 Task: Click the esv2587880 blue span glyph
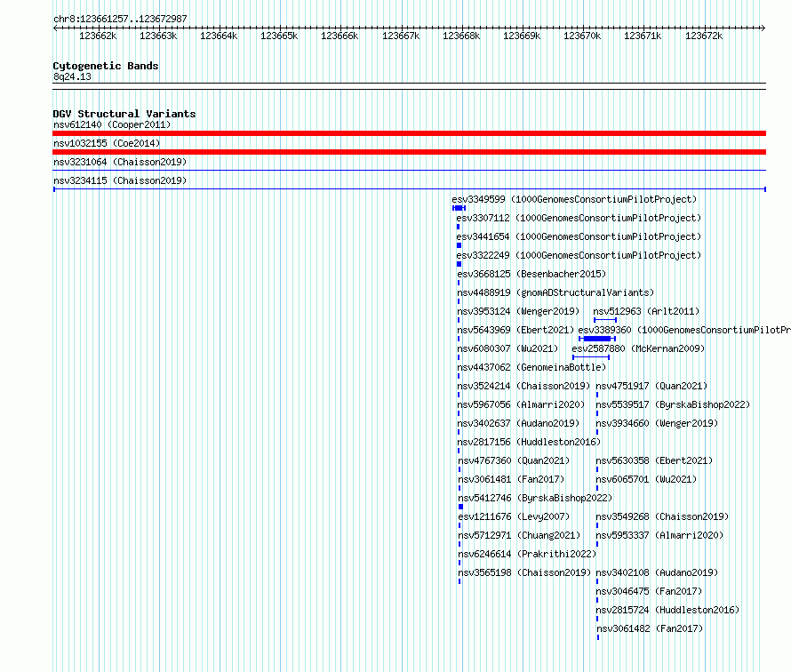591,357
